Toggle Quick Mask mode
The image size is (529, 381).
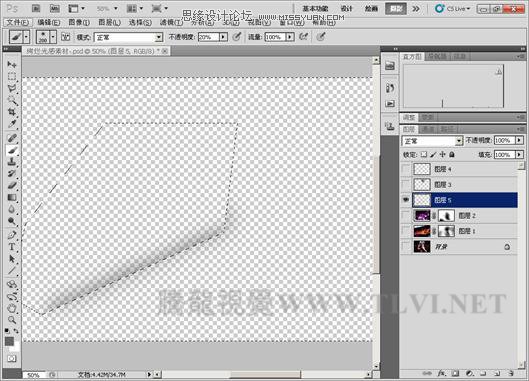[x=12, y=358]
